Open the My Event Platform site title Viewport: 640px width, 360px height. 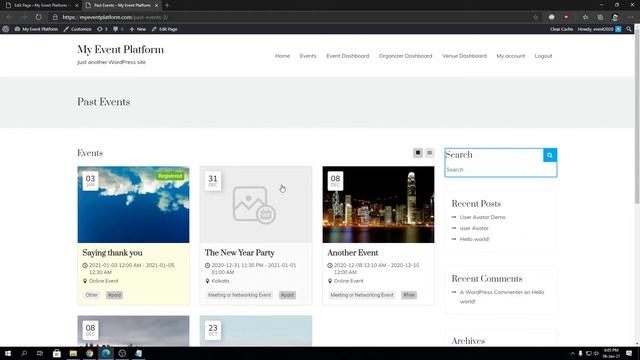pyautogui.click(x=120, y=50)
